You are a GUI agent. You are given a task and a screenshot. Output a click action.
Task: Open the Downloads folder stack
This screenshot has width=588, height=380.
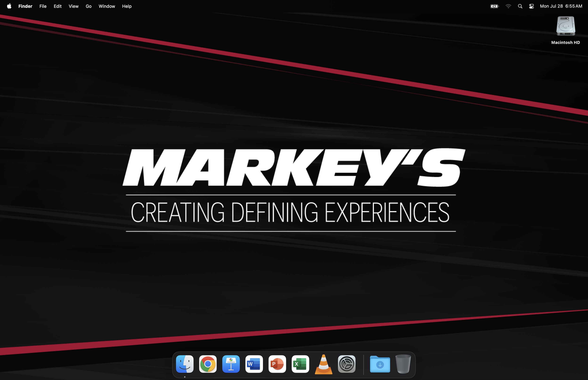[x=380, y=364]
